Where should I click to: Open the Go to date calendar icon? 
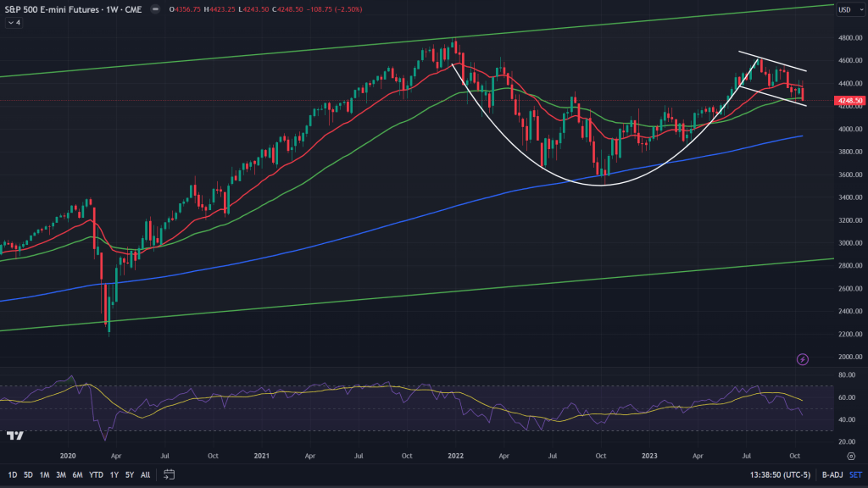click(x=169, y=474)
